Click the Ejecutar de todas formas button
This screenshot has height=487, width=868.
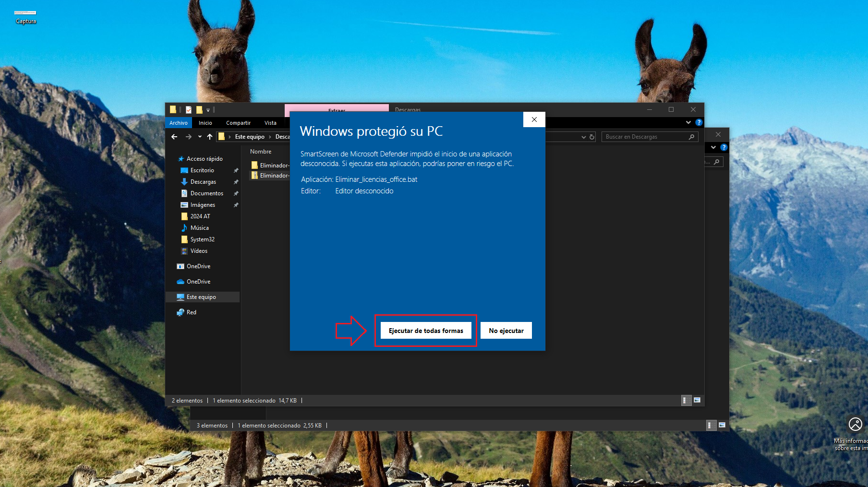425,331
